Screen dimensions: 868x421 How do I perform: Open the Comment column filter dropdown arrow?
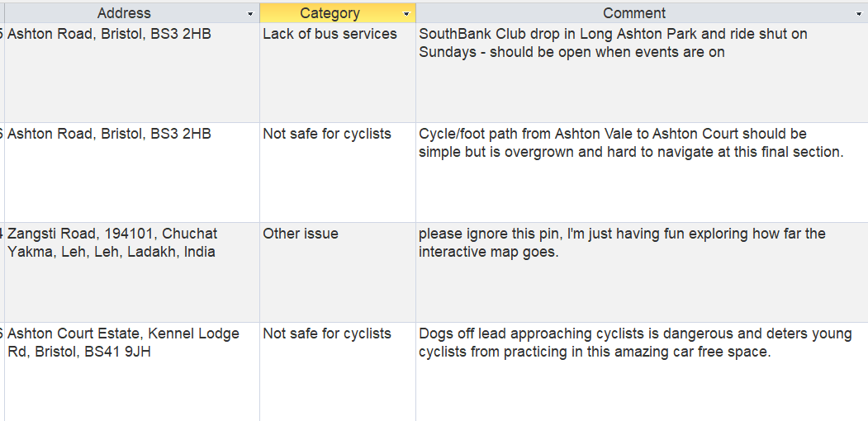pyautogui.click(x=859, y=14)
